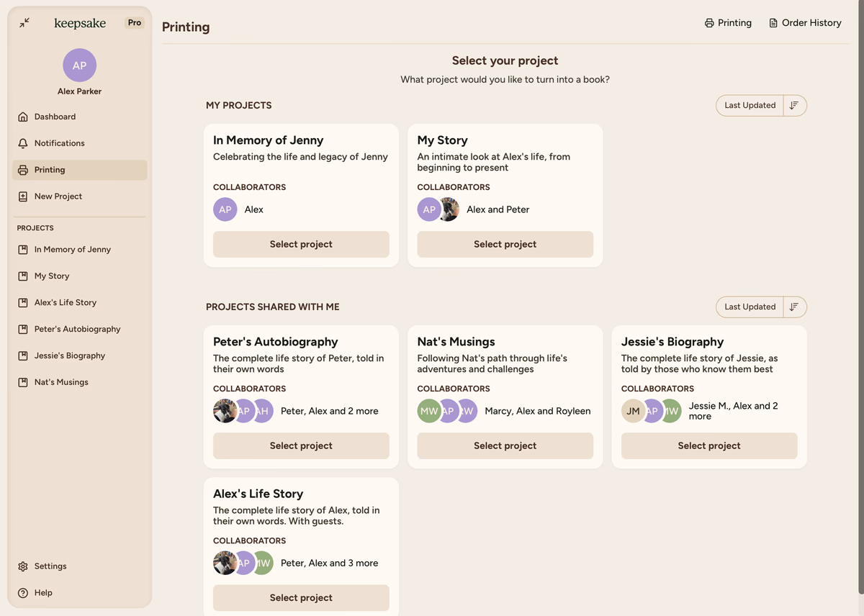Toggle sort direction for My Projects
The height and width of the screenshot is (616, 864).
[794, 105]
